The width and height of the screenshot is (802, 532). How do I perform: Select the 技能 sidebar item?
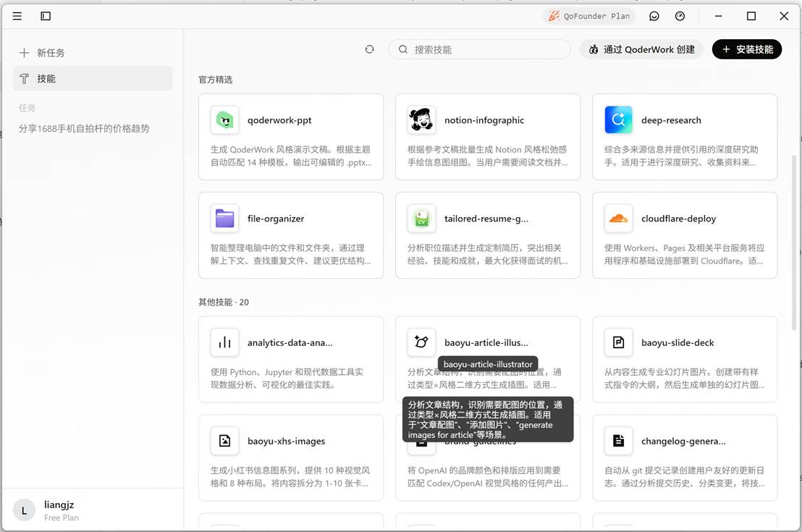[x=93, y=78]
